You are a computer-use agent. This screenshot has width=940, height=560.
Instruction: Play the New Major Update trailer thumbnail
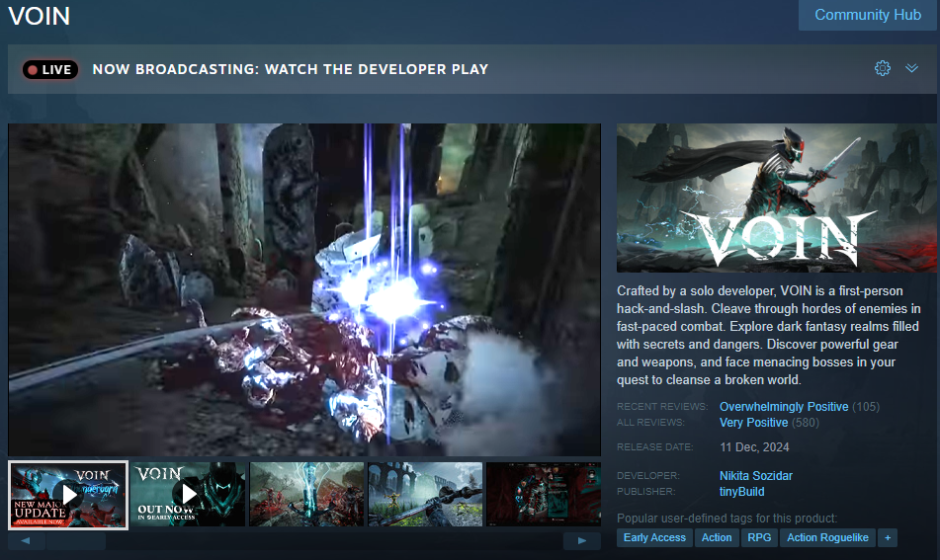coord(68,495)
